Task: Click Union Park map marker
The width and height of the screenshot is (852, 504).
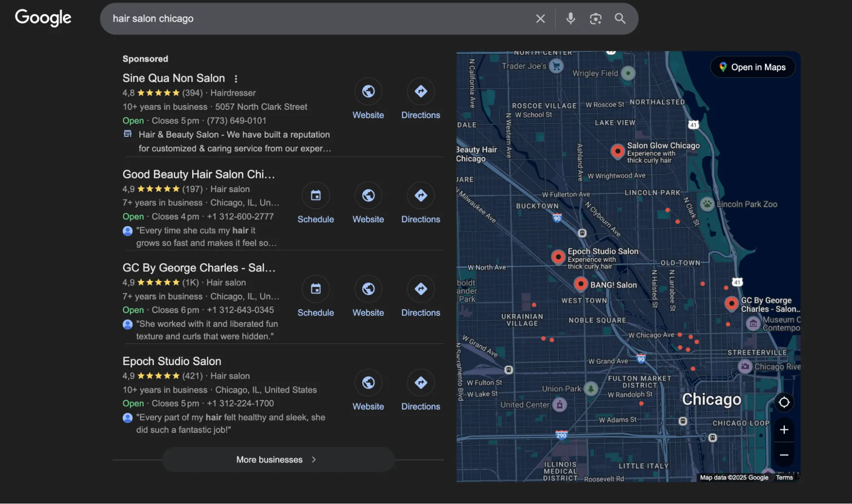Action: tap(591, 389)
